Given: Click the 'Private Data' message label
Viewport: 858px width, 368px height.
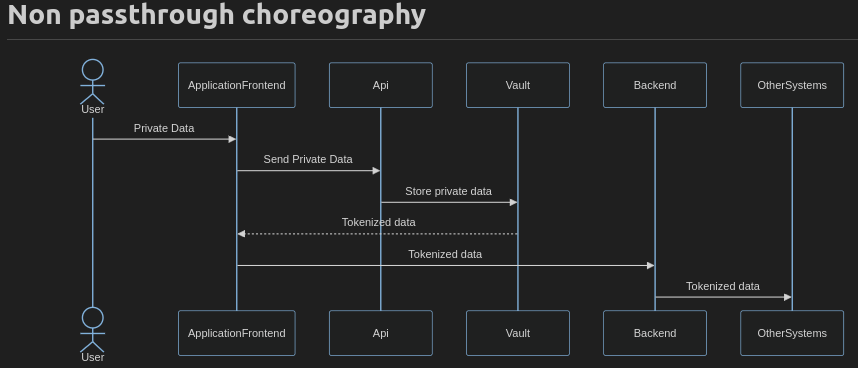Looking at the screenshot, I should 164,128.
